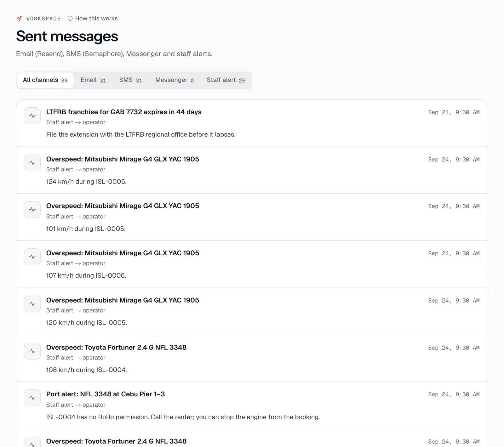
Task: Click 'Staff alert → operator' under LTFRB franchise
Action: [76, 122]
